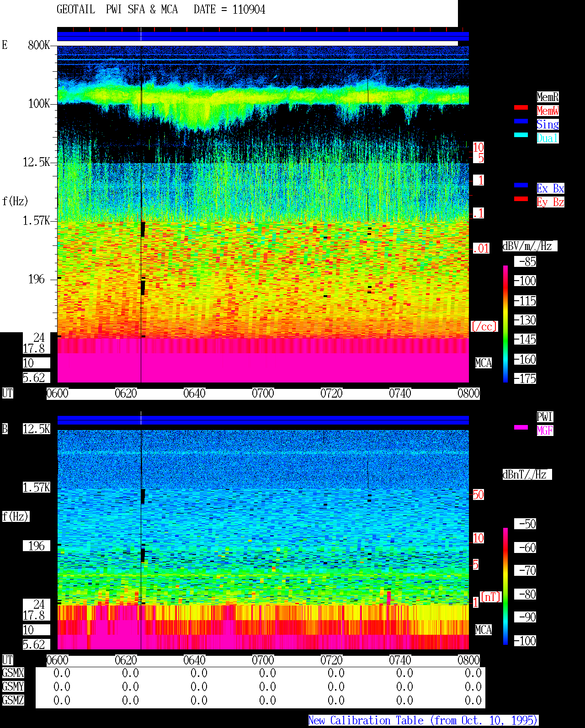Click the blue mode bar above B spectrogram

pyautogui.click(x=263, y=420)
